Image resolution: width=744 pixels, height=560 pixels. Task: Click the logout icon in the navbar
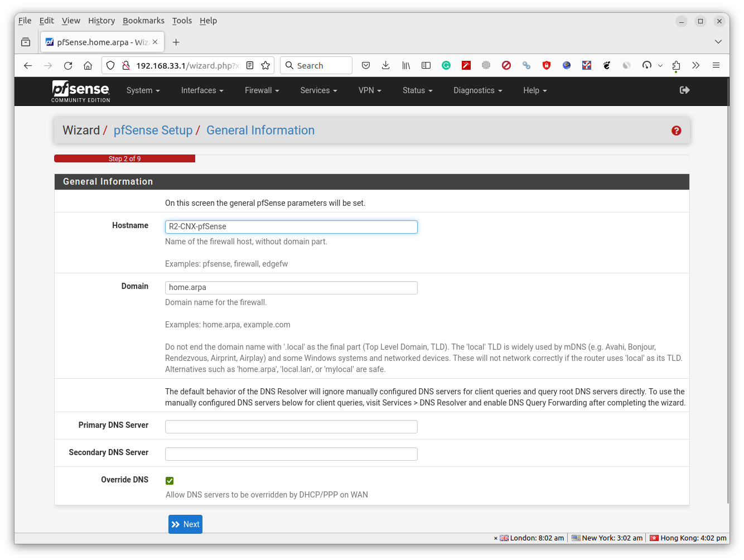click(x=685, y=90)
